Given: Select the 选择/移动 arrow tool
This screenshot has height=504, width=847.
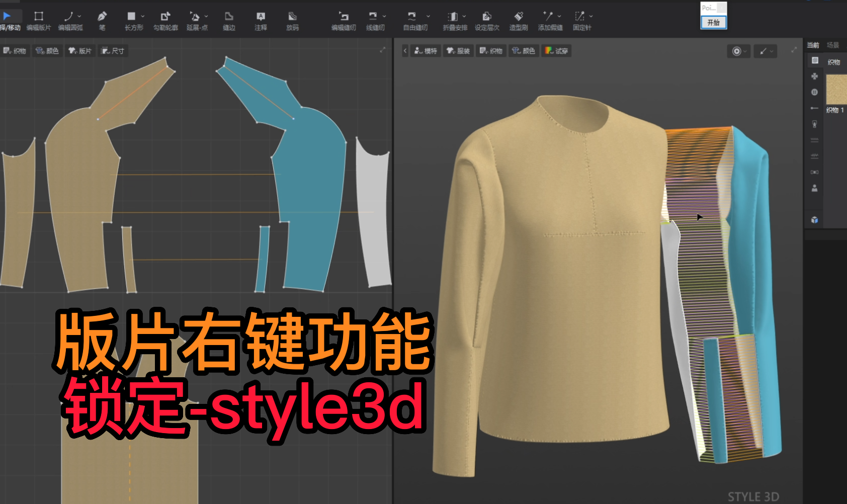Looking at the screenshot, I should [x=10, y=21].
